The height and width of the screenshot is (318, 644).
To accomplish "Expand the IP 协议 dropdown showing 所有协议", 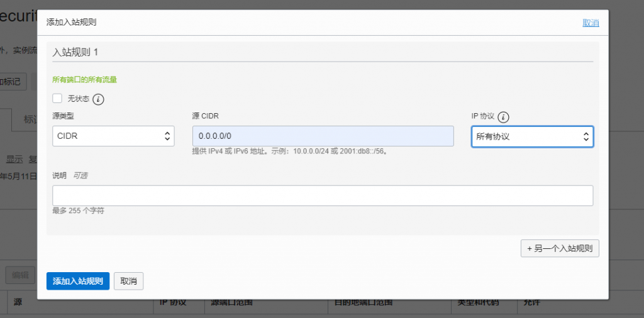I will pyautogui.click(x=532, y=136).
